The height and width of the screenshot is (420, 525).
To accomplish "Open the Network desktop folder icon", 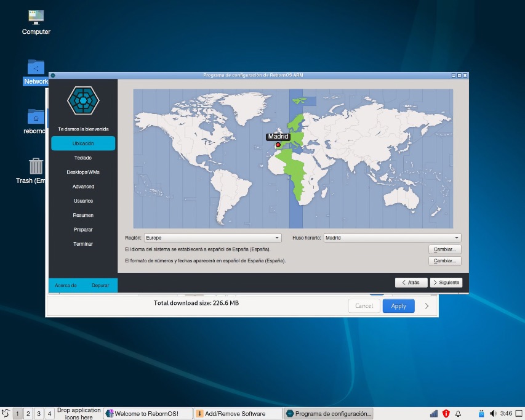I will 36,72.
